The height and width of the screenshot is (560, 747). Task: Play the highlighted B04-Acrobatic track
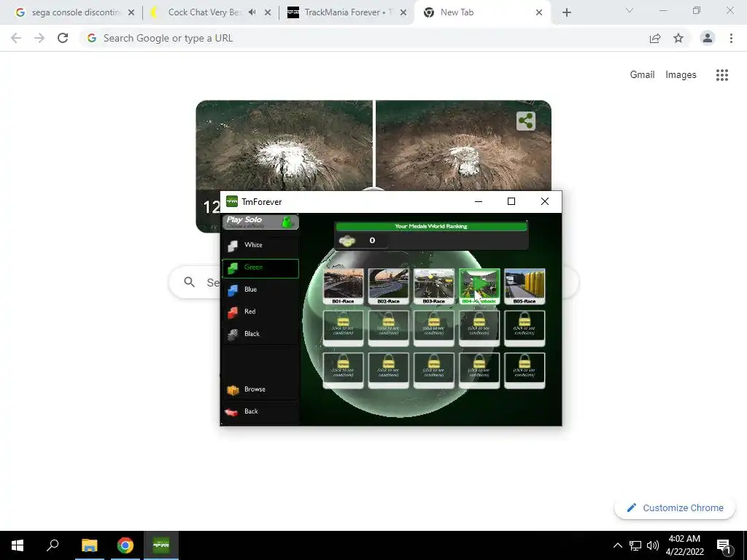[x=479, y=286]
